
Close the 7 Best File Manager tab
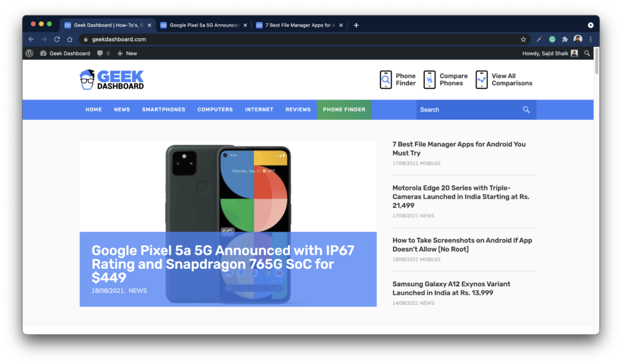click(341, 25)
